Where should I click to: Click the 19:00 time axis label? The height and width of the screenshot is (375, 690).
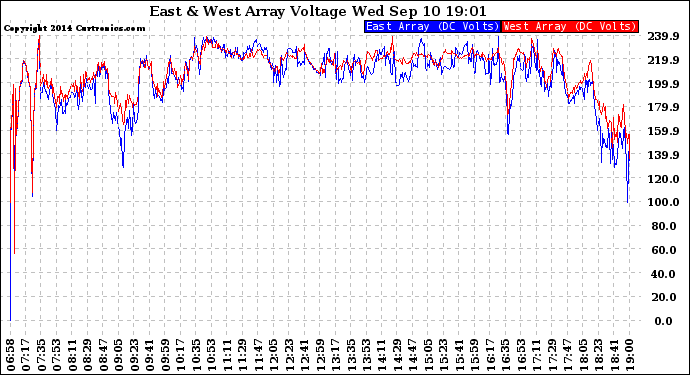(x=629, y=355)
